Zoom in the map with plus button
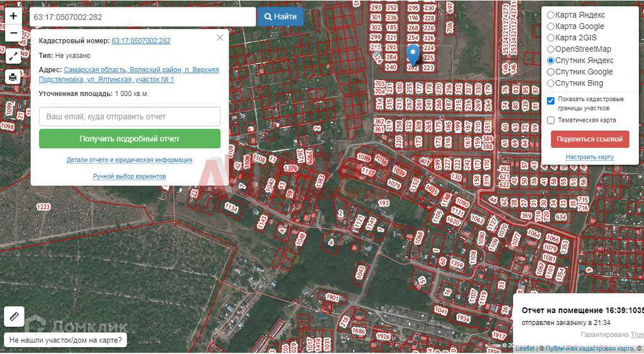This screenshot has width=644, height=354. pos(13,16)
